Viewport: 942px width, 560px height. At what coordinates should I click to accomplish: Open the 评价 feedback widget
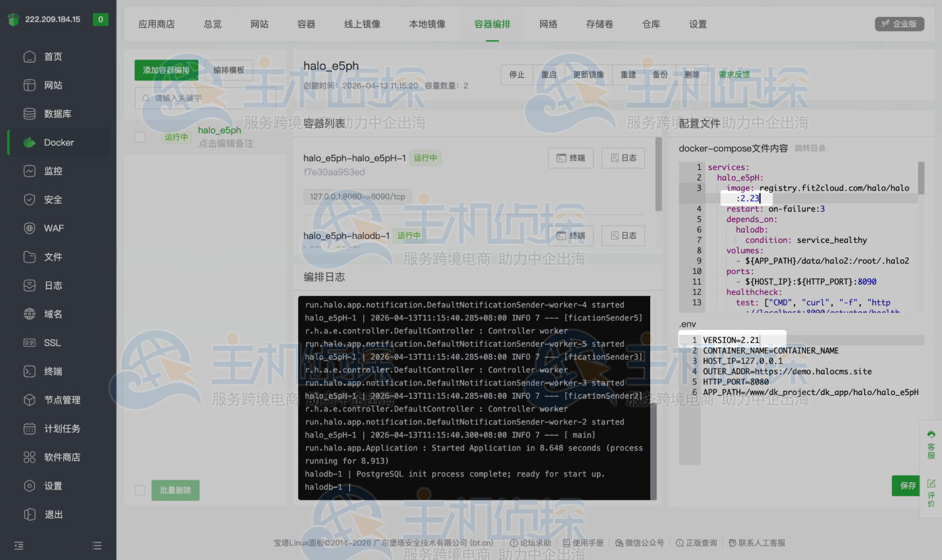[931, 494]
